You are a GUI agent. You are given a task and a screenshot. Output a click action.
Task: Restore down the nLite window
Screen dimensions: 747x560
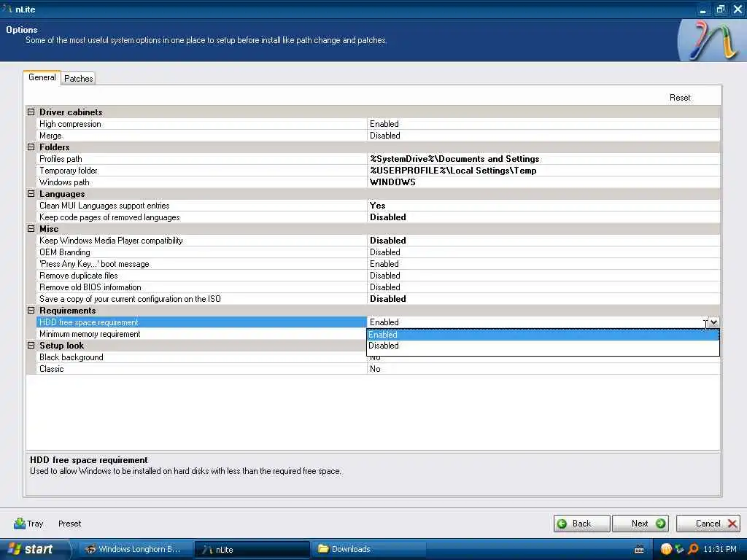point(720,9)
